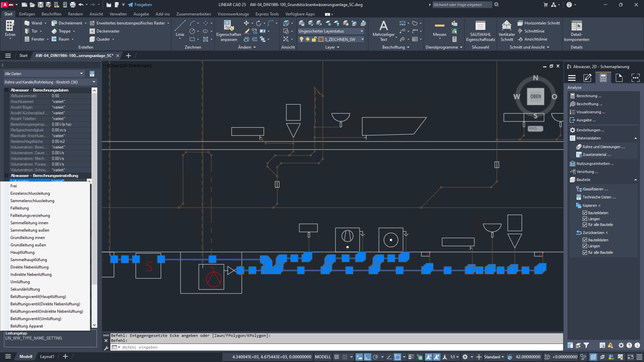Open the Einfügen ribbon tab

click(27, 14)
